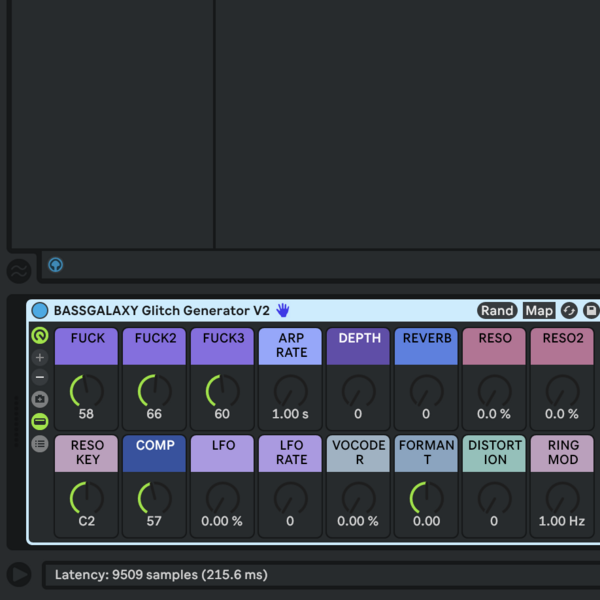Click the play arrow icon near status bar
600x600 pixels.
pos(19,574)
